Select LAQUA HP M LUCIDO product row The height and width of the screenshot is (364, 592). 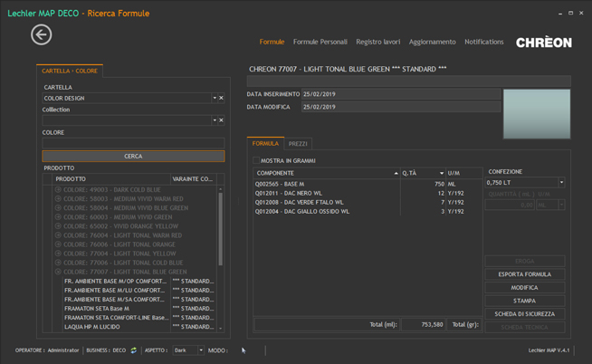tap(138, 327)
